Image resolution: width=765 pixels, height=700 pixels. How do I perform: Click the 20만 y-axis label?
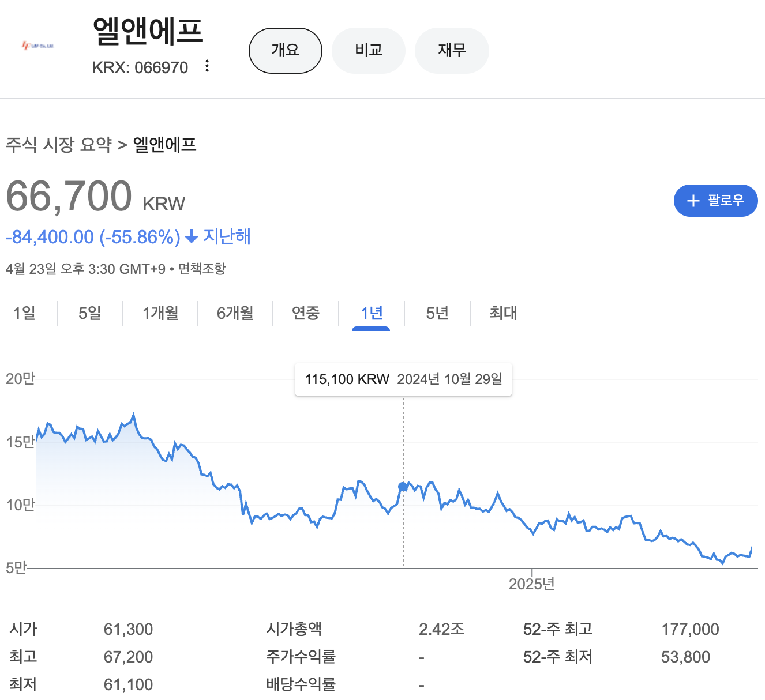20,379
